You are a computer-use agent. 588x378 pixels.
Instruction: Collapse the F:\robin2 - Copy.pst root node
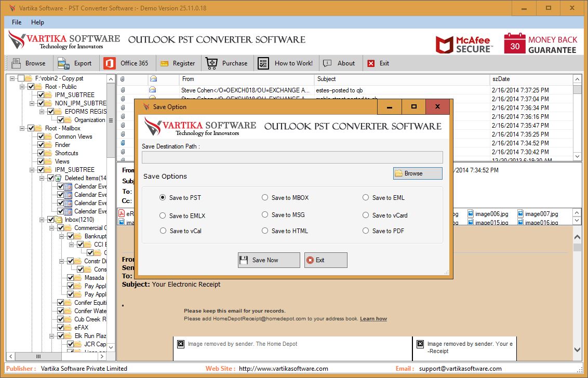12,79
